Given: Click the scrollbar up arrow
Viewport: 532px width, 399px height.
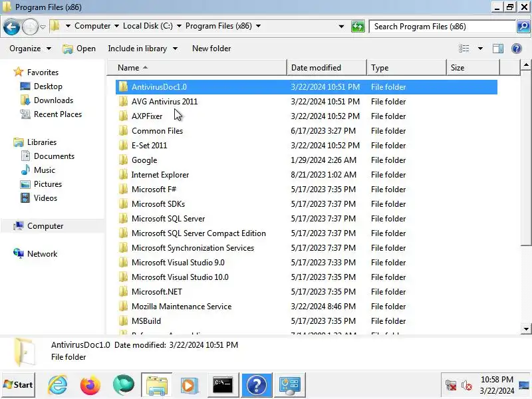Looking at the screenshot, I should [x=526, y=65].
